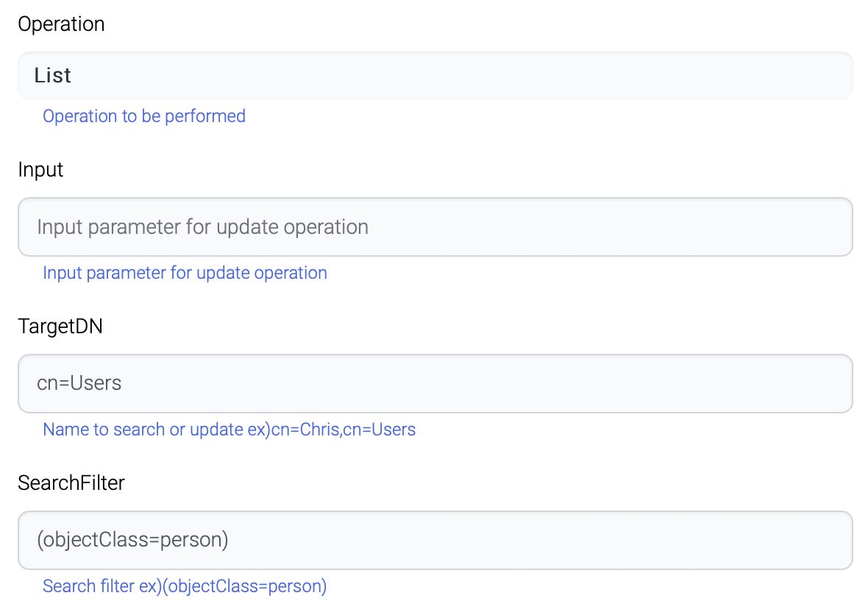Image resolution: width=868 pixels, height=612 pixels.
Task: Click the gray "cn=Users" placeholder text
Action: (x=79, y=383)
